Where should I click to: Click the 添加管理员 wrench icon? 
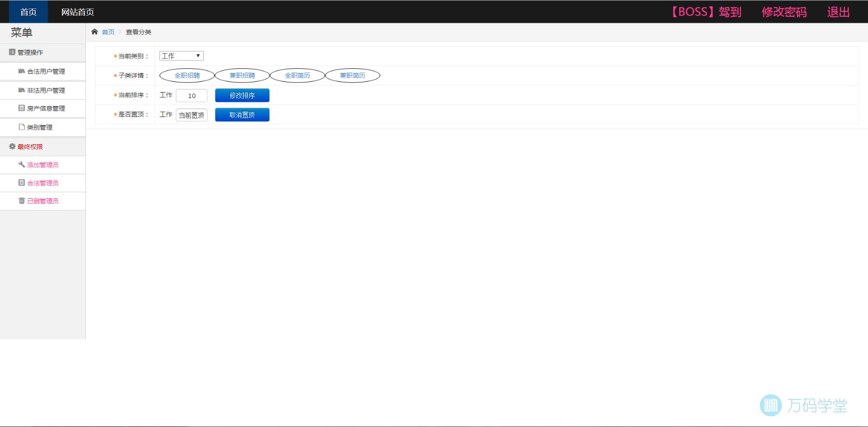[22, 165]
